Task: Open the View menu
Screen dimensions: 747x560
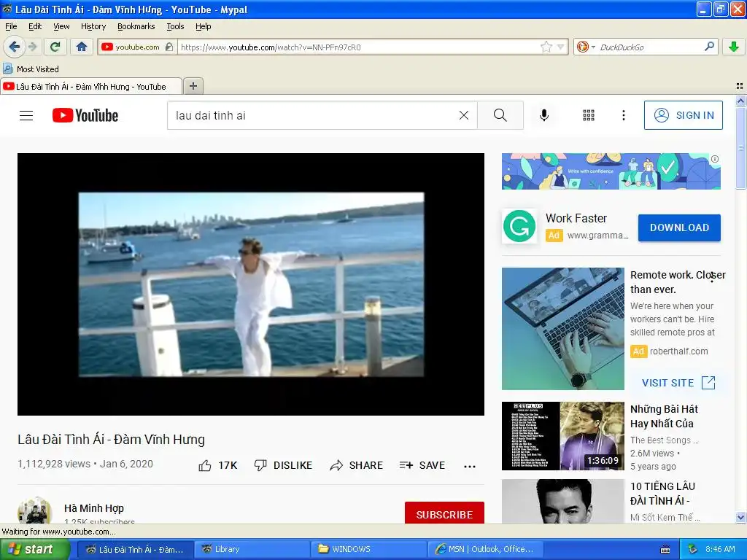Action: coord(61,26)
